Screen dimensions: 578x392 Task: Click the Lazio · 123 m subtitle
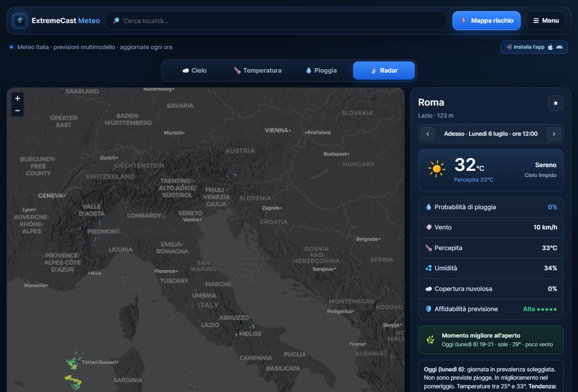[x=436, y=116]
